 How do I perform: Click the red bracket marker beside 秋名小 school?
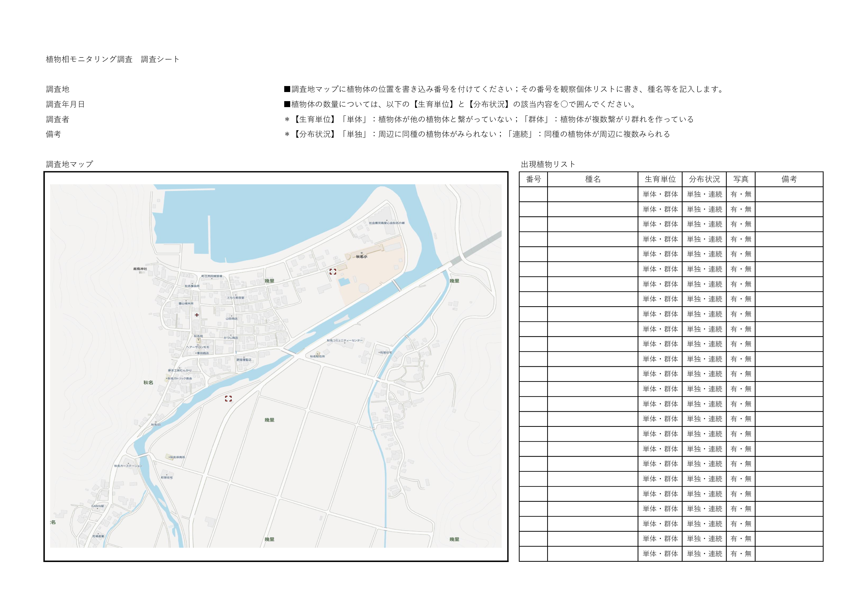(333, 272)
